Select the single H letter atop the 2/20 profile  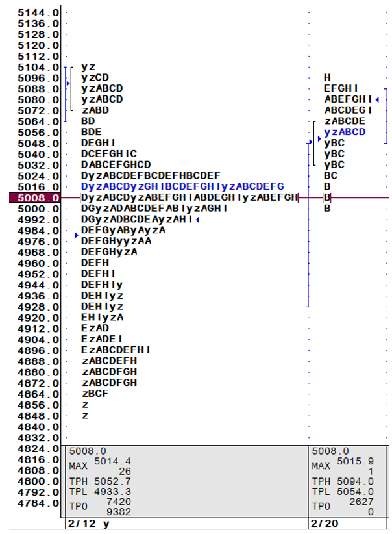[x=328, y=77]
